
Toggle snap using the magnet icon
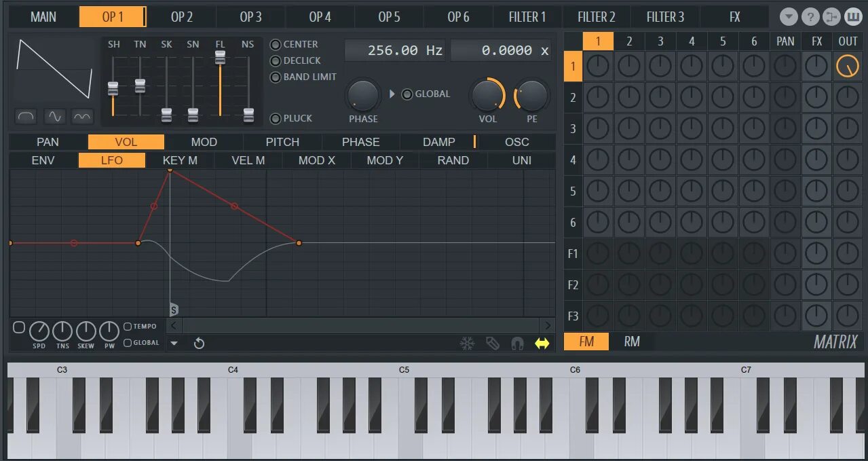(x=516, y=344)
